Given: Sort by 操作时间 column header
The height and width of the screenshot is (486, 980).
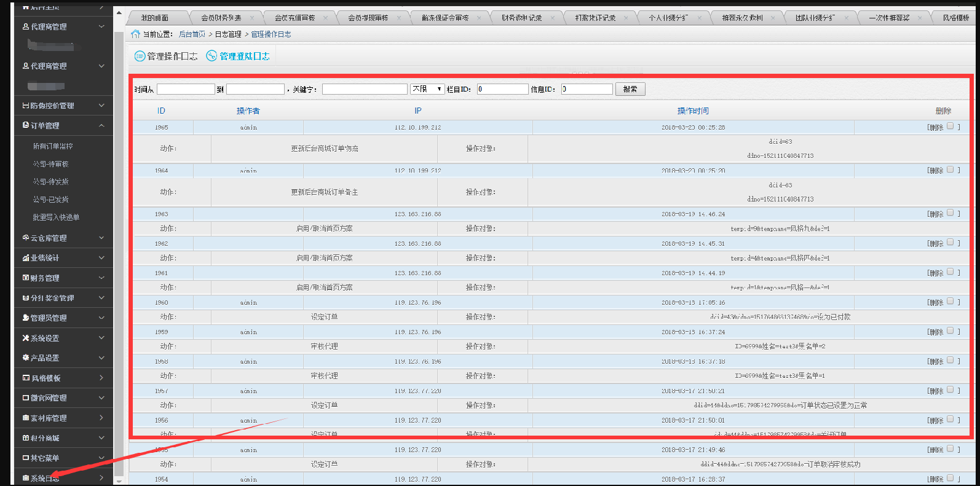Looking at the screenshot, I should tap(693, 111).
